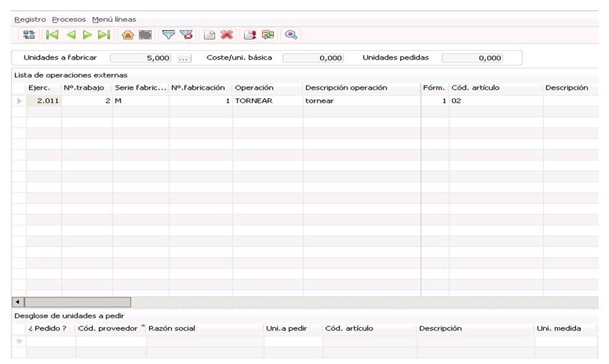Click the Fórm. column header
Screen dimensions: 609x364
(x=435, y=88)
